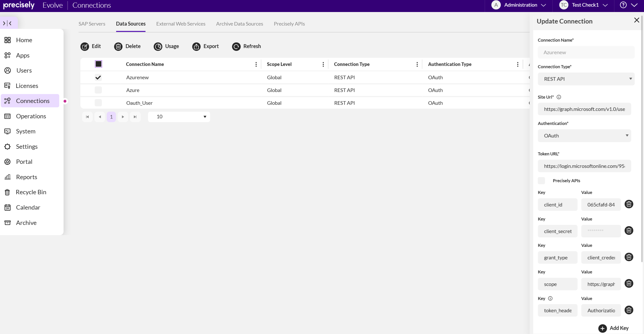
Task: Open the Administration menu
Action: click(x=520, y=5)
